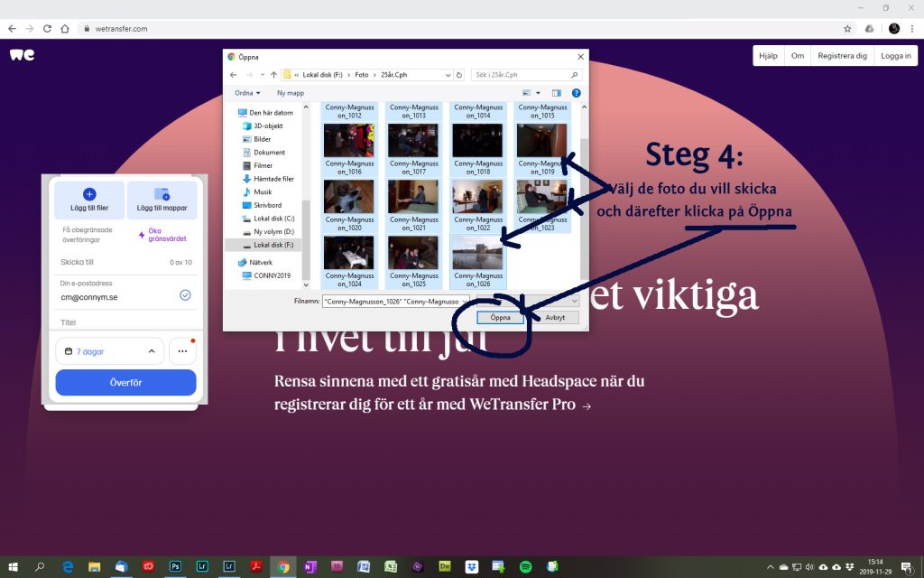
Task: Click the Lägg till mappar folder icon
Action: [162, 194]
